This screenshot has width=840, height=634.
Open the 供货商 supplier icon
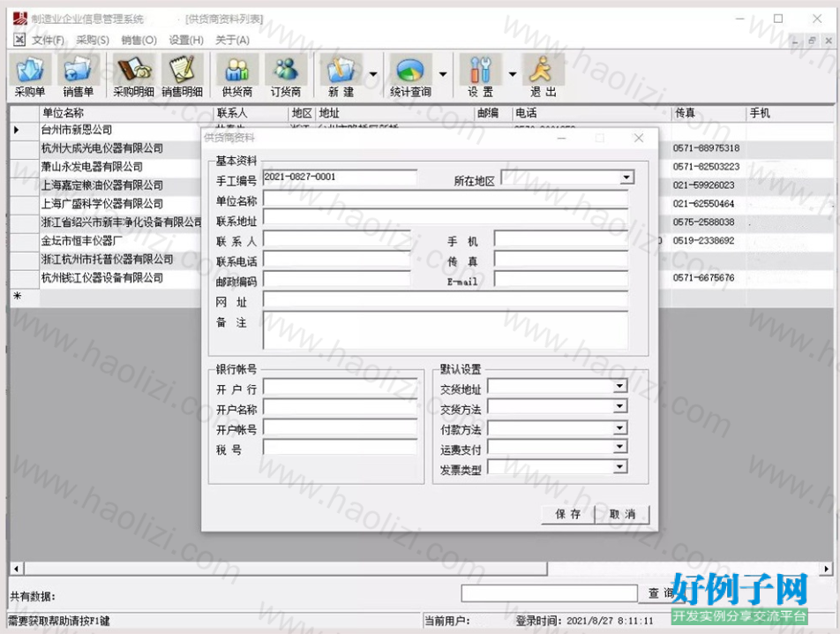point(237,76)
